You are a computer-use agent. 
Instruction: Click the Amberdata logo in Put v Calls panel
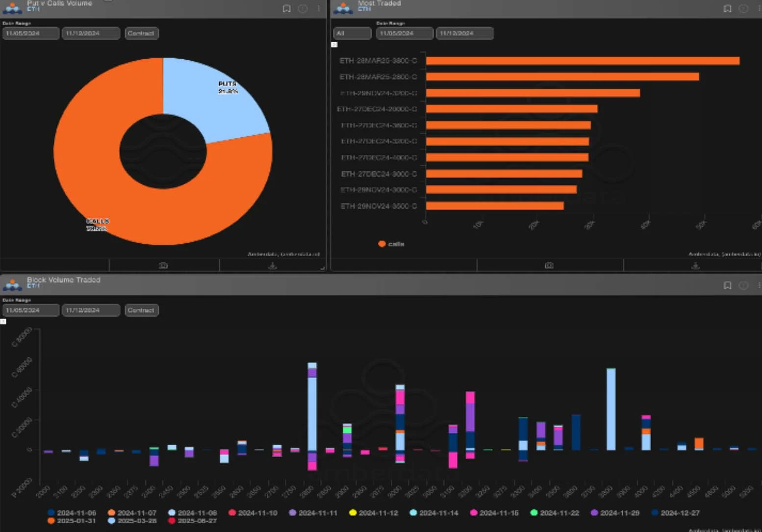click(12, 8)
